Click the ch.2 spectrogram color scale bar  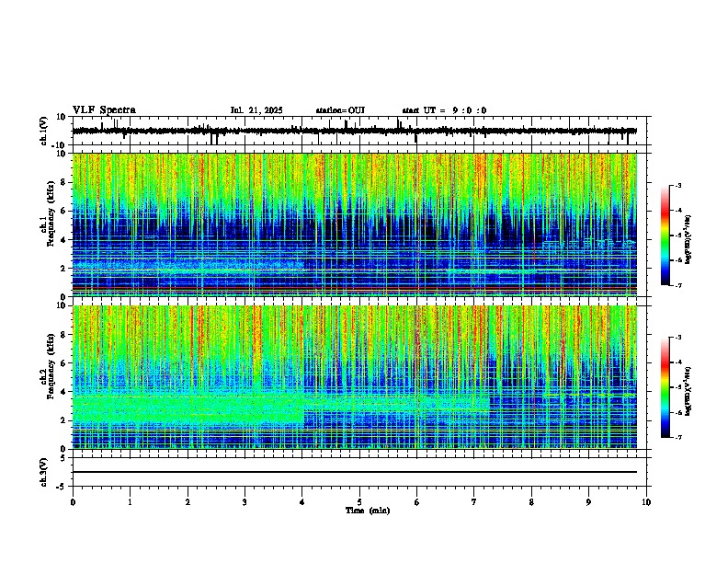pos(665,387)
